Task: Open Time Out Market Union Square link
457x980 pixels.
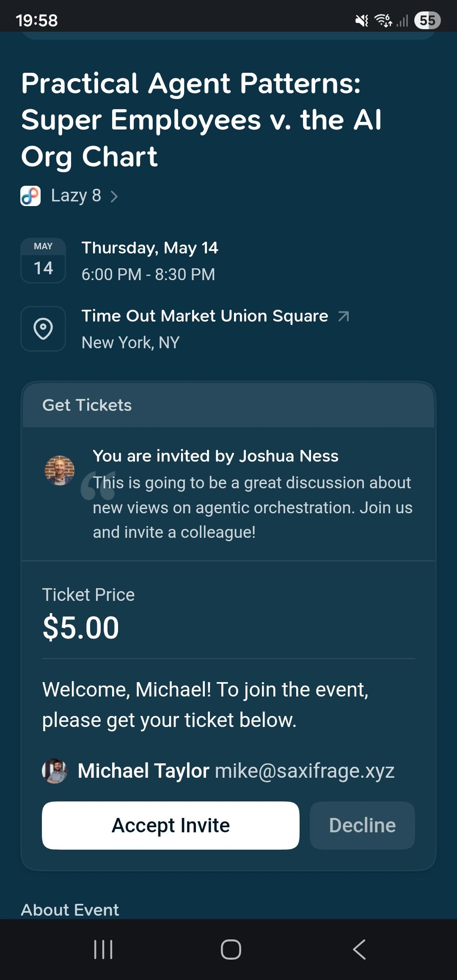Action: point(205,316)
